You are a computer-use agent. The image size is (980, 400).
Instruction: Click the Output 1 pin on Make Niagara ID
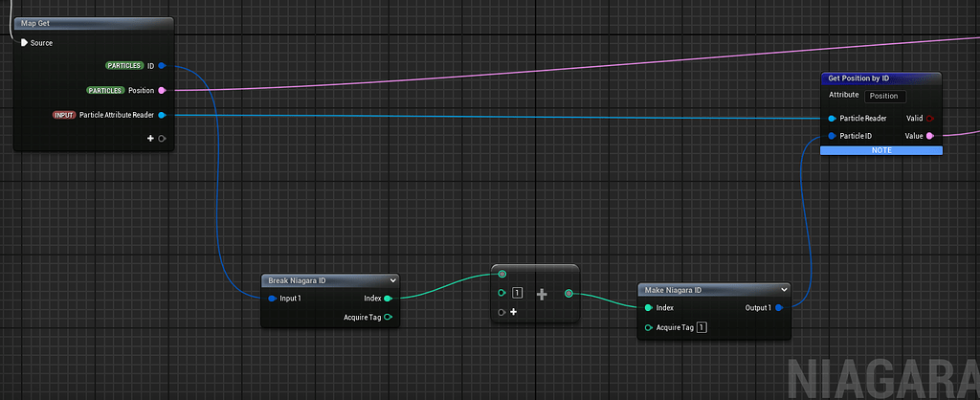coord(778,308)
